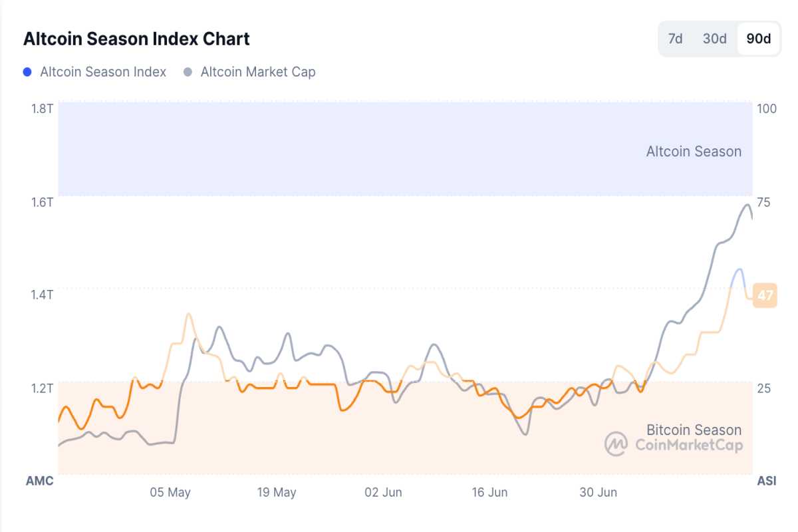This screenshot has height=532, width=798.
Task: Click the 1.6T value on the left axis
Action: click(41, 201)
